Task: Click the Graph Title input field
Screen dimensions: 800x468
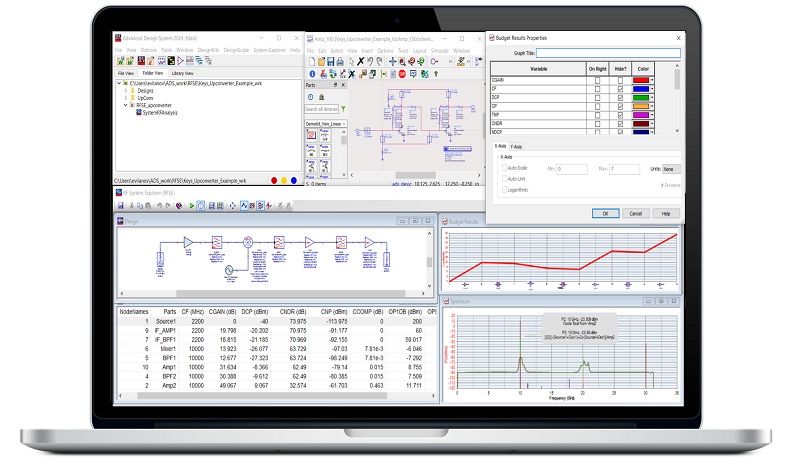Action: click(608, 53)
